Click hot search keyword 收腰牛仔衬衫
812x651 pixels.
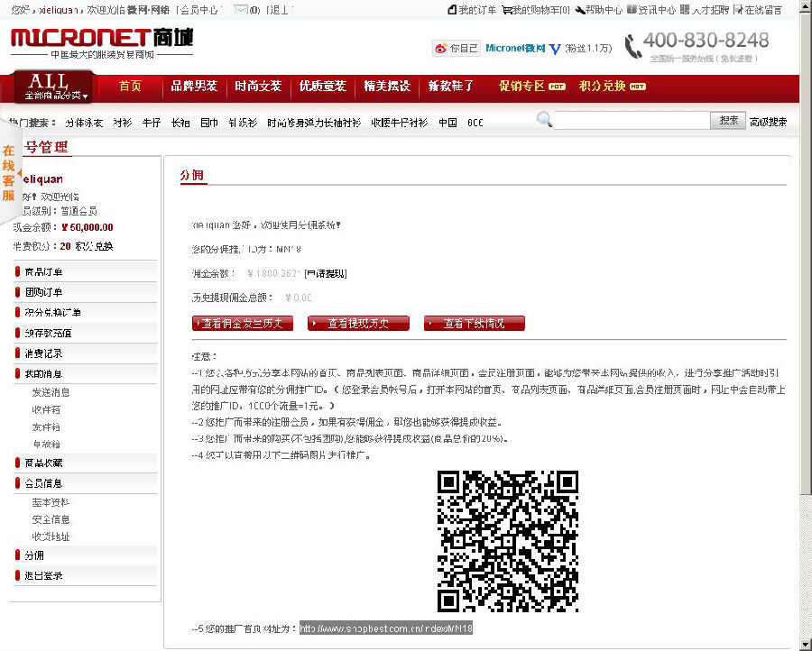[x=400, y=123]
